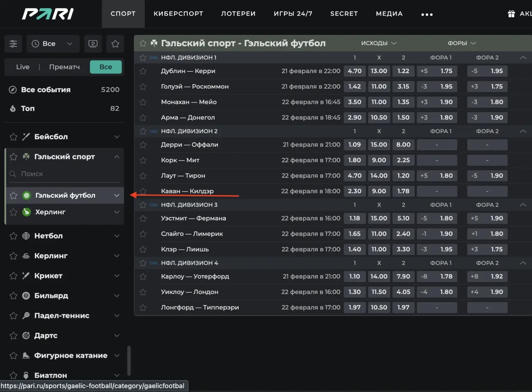This screenshot has height=392, width=532.
Task: Click the Curling sport icon
Action: pyautogui.click(x=26, y=256)
